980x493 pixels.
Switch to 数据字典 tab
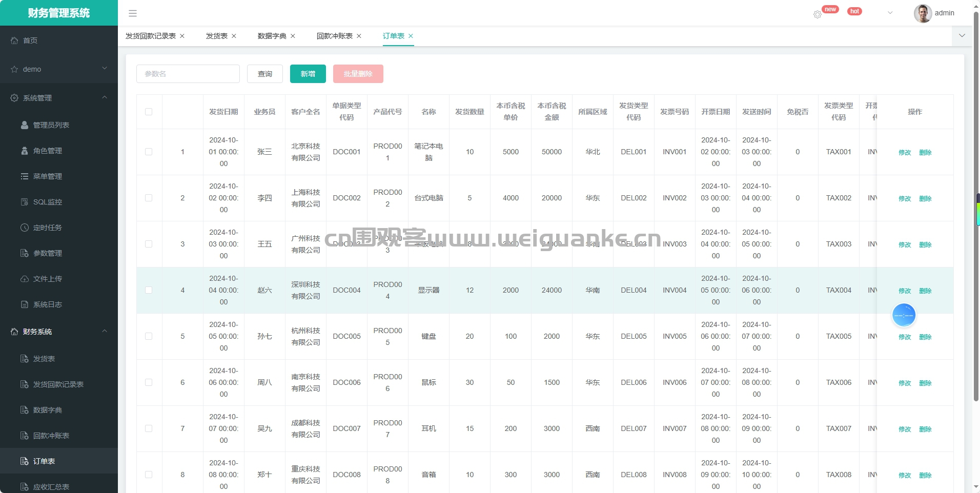[x=272, y=36]
